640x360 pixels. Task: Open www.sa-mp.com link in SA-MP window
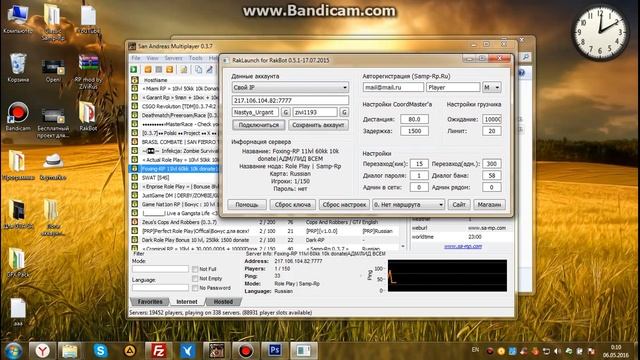[463, 246]
